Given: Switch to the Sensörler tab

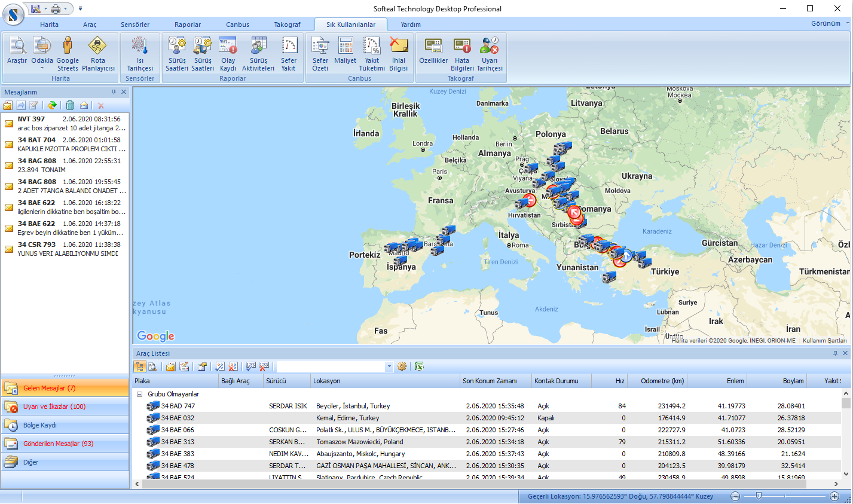Looking at the screenshot, I should [135, 25].
